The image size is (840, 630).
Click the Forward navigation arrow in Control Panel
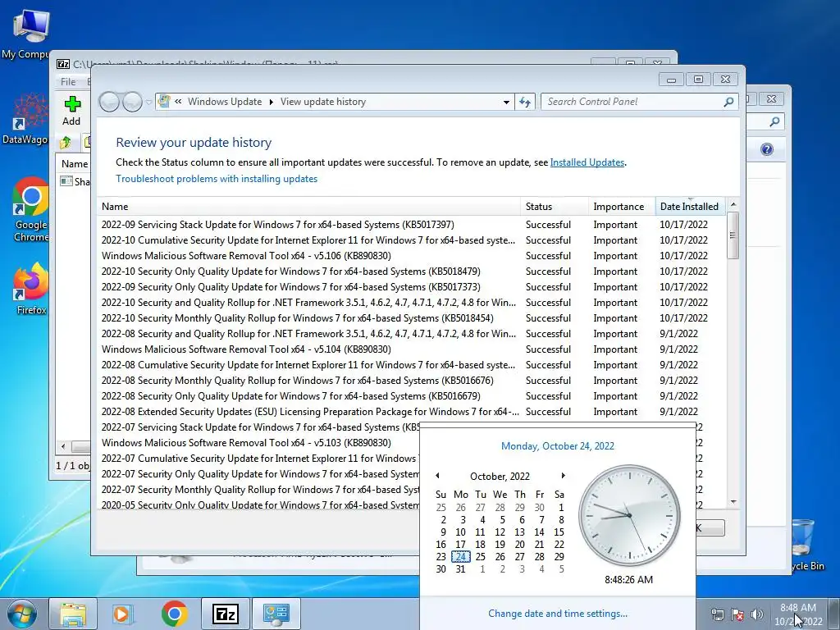click(132, 102)
